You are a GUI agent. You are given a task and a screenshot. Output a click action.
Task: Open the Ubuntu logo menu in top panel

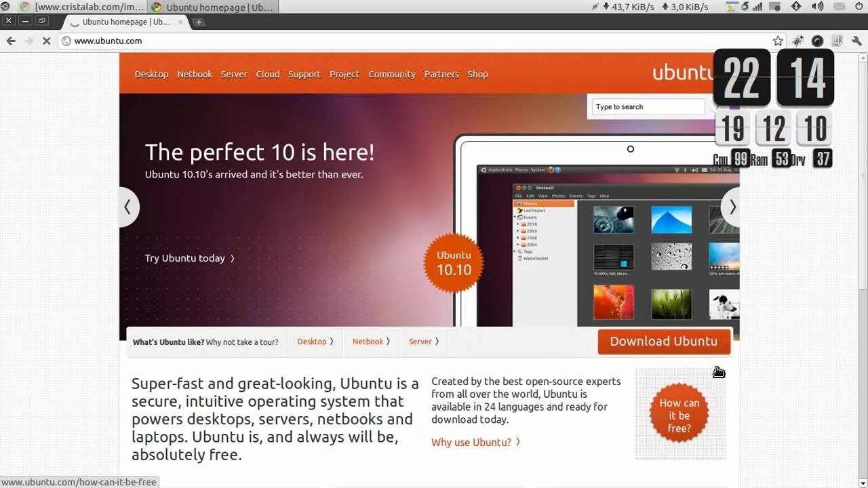click(5, 6)
